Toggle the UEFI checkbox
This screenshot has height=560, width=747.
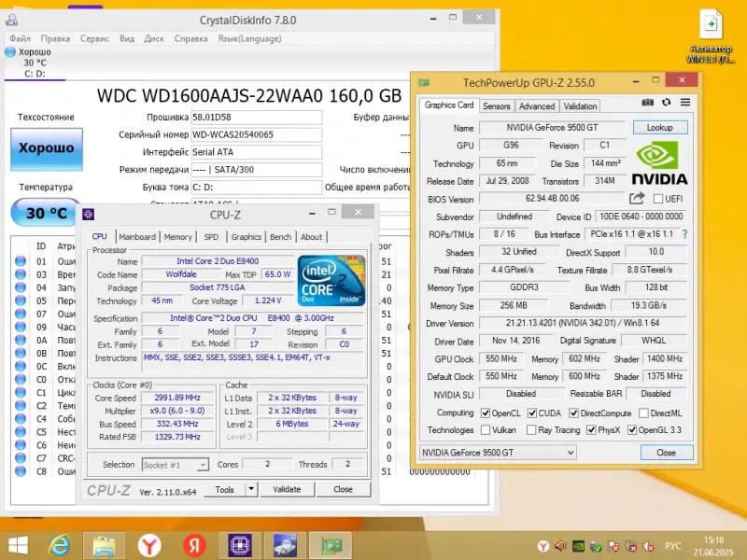click(x=658, y=199)
